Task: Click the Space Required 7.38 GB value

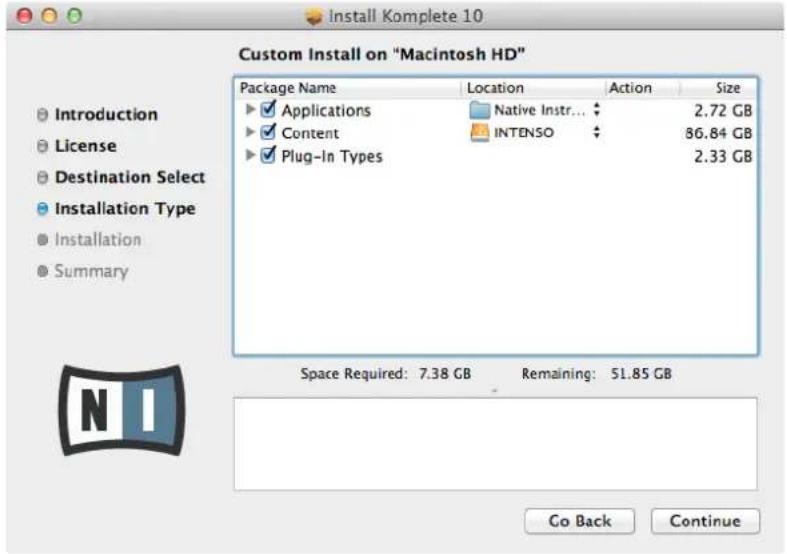Action: 445,374
